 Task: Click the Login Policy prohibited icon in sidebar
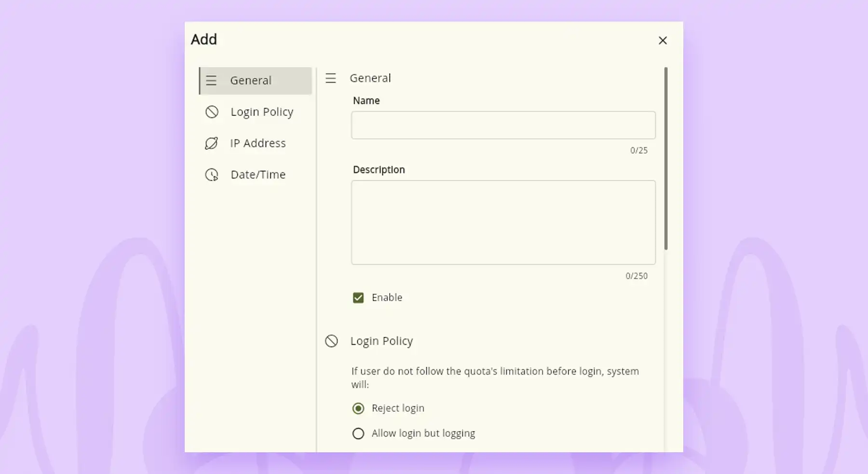click(212, 112)
